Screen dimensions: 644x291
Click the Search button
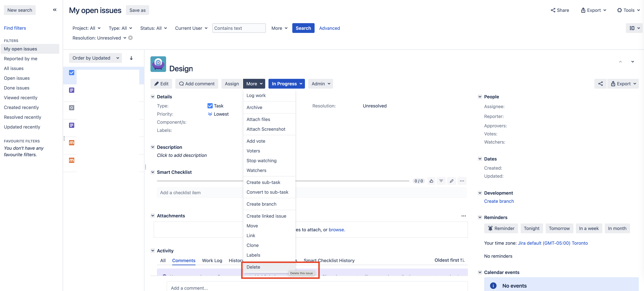303,28
